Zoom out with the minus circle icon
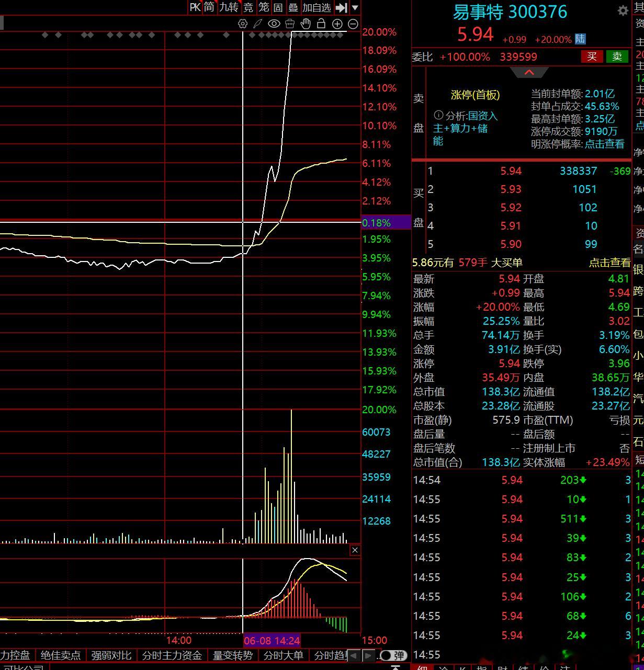The width and height of the screenshot is (644, 670). click(x=353, y=24)
